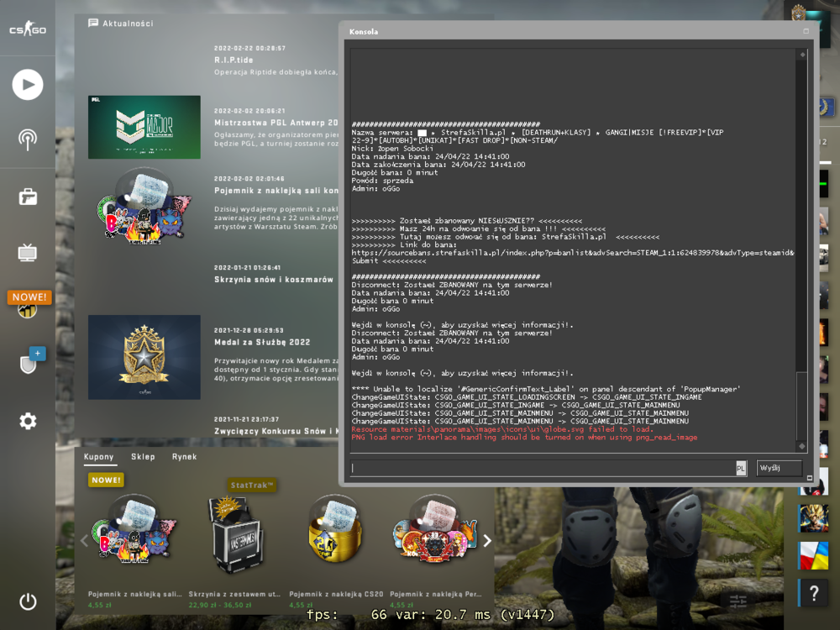Open the Dragon Ball avatar in friends list
The image size is (840, 630).
coord(814,518)
